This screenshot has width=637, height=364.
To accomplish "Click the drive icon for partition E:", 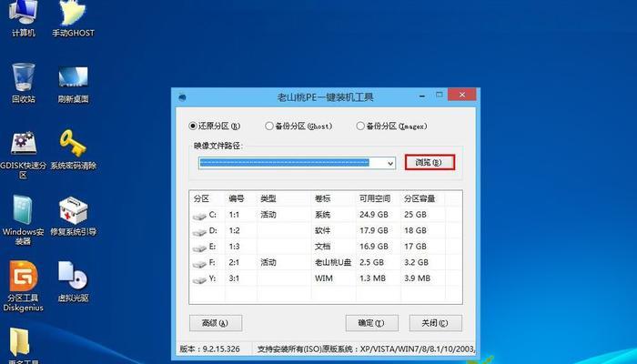I will (199, 248).
